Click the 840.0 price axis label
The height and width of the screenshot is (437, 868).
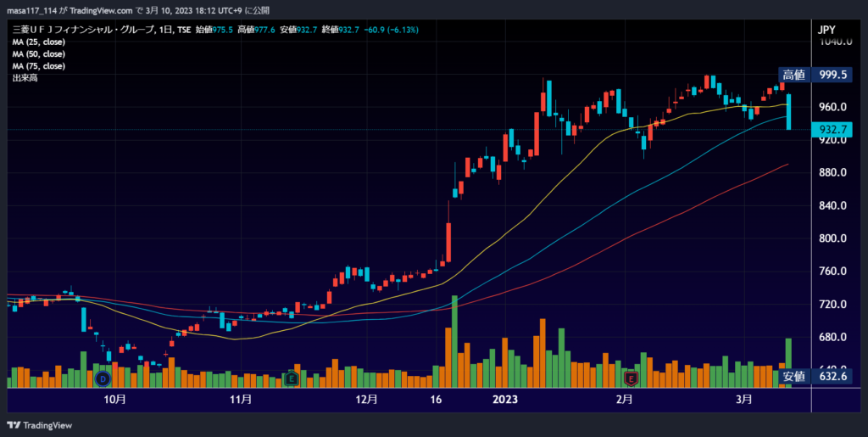[x=834, y=205]
